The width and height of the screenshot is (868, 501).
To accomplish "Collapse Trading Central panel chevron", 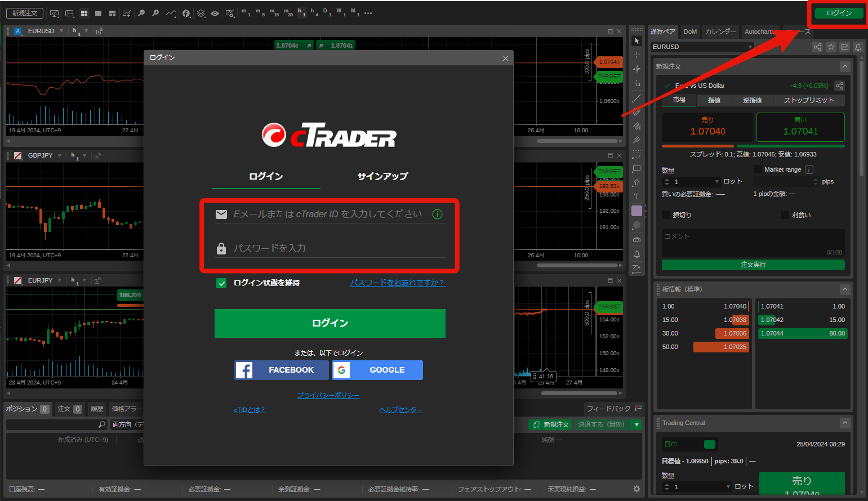I will coord(845,423).
